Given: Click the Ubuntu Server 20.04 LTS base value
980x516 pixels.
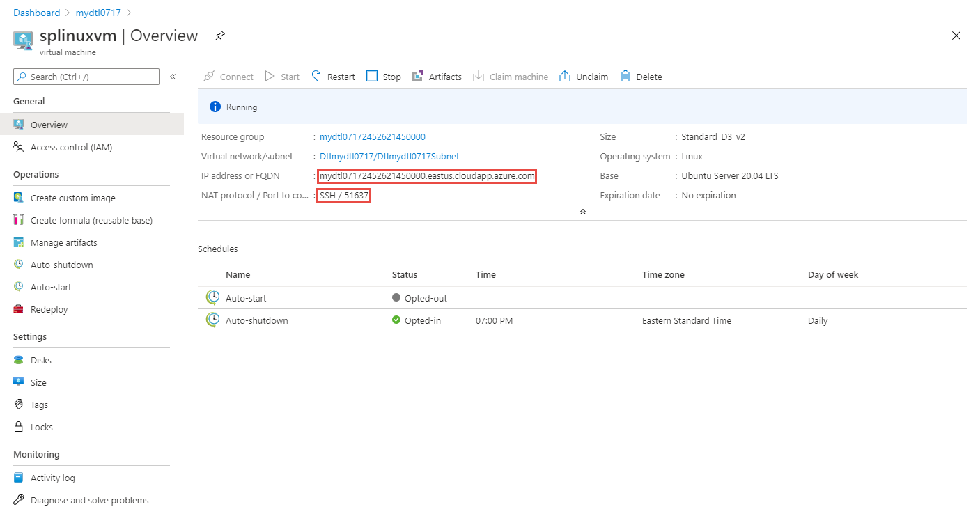Looking at the screenshot, I should (730, 176).
